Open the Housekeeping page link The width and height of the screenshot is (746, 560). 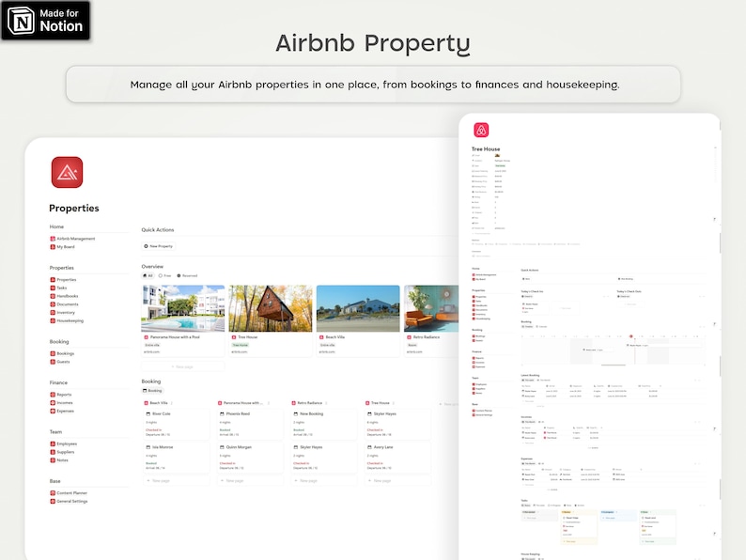point(70,320)
